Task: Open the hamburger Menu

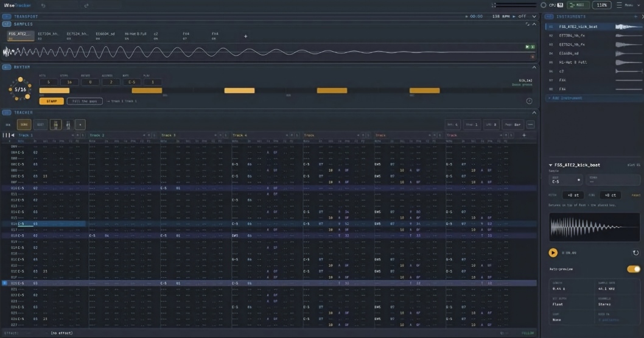Action: tap(628, 5)
